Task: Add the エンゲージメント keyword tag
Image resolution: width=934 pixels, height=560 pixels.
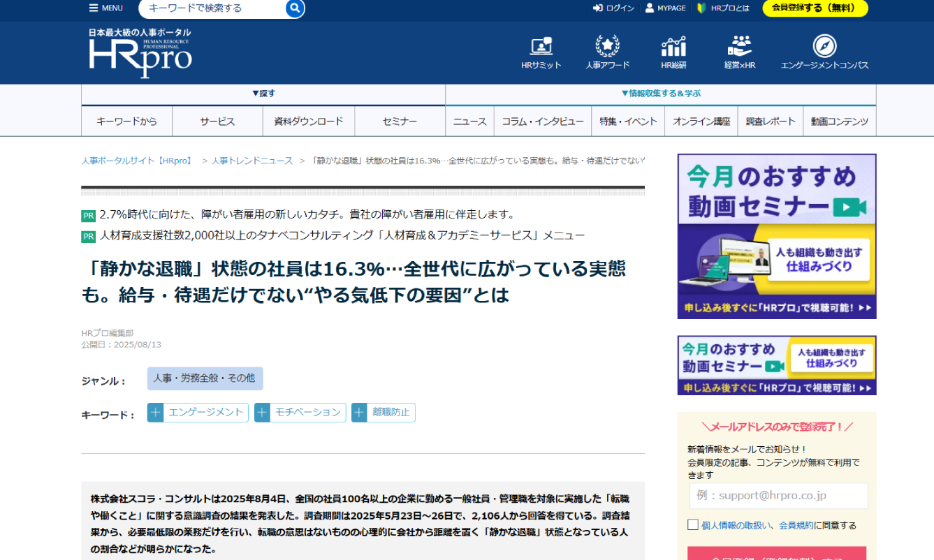Action: [156, 413]
